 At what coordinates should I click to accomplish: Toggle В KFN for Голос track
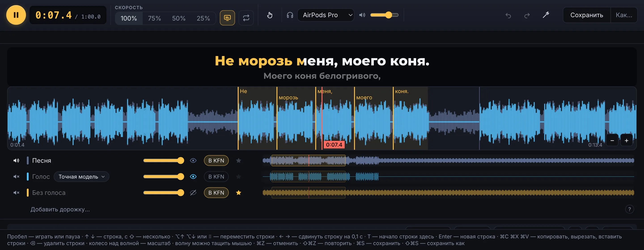click(x=216, y=177)
